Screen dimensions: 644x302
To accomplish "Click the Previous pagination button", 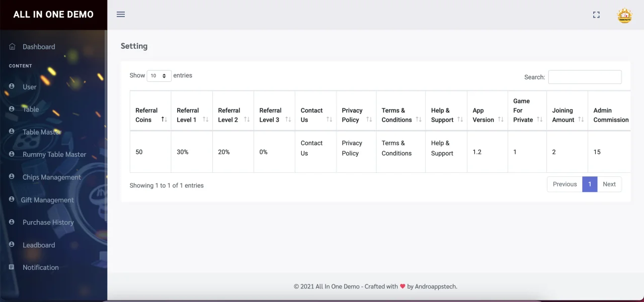I will coord(565,184).
